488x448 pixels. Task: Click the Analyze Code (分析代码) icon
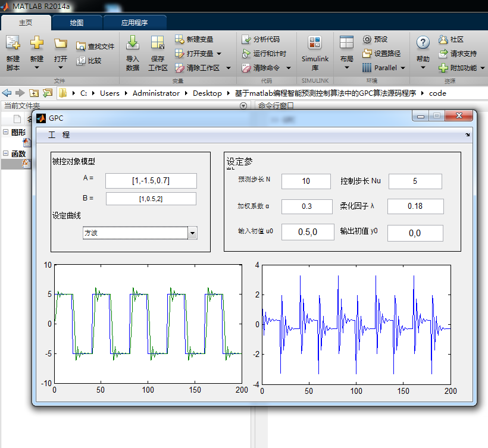coord(246,39)
